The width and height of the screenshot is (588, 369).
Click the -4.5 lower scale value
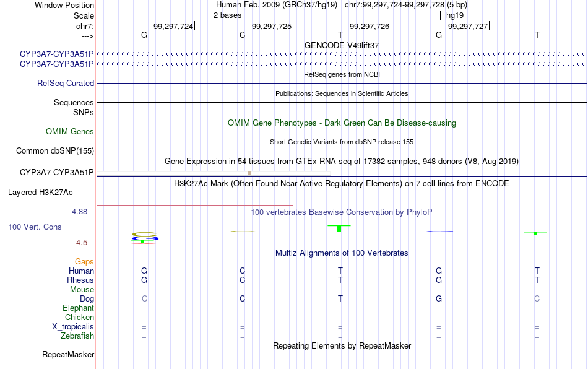(80, 243)
